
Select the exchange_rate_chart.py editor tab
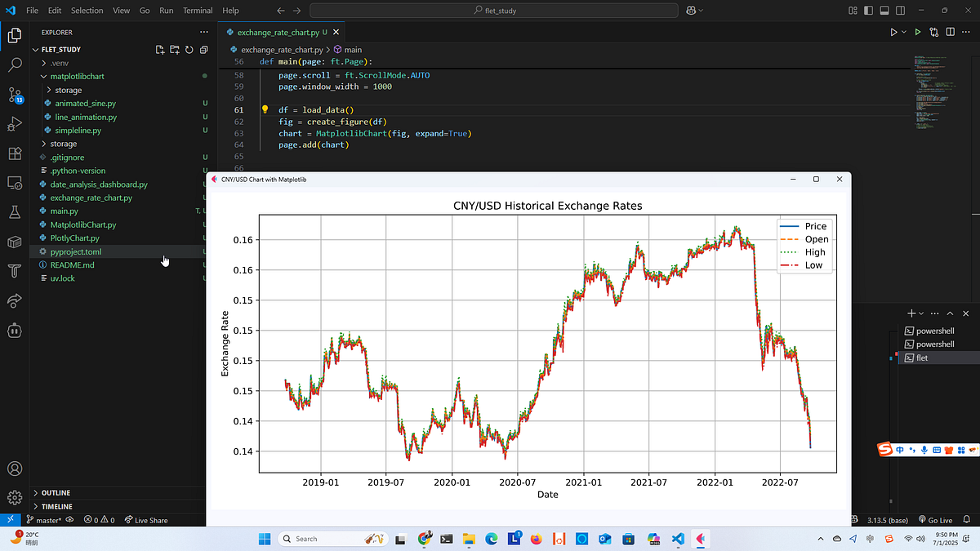tap(278, 33)
